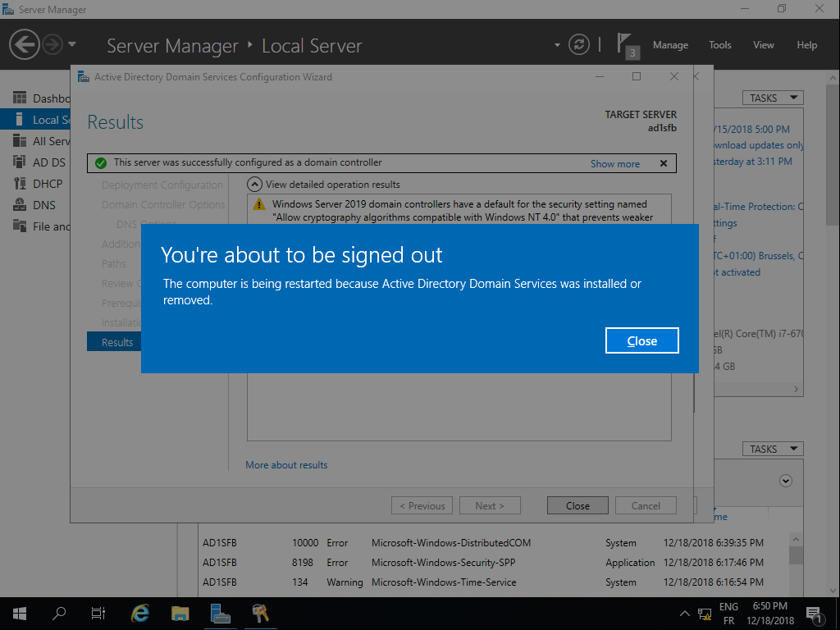Viewport: 840px width, 630px height.
Task: Click the Server Manager back arrow
Action: 25,44
